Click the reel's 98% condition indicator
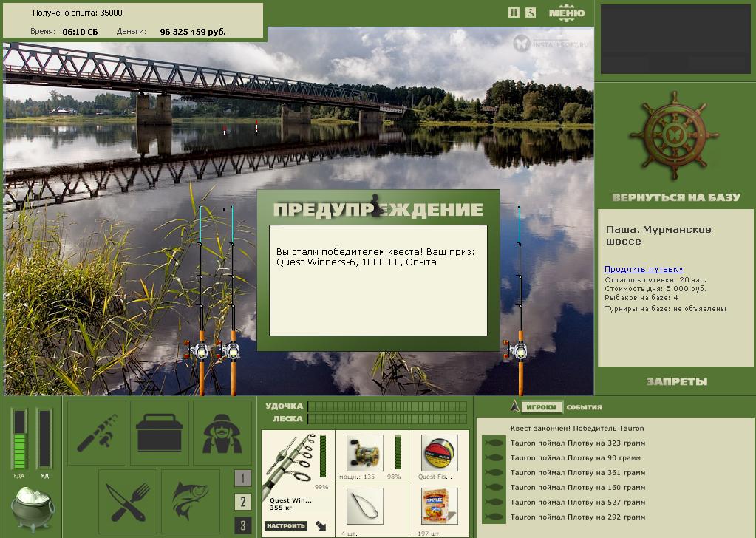Image resolution: width=756 pixels, height=538 pixels. [x=398, y=452]
